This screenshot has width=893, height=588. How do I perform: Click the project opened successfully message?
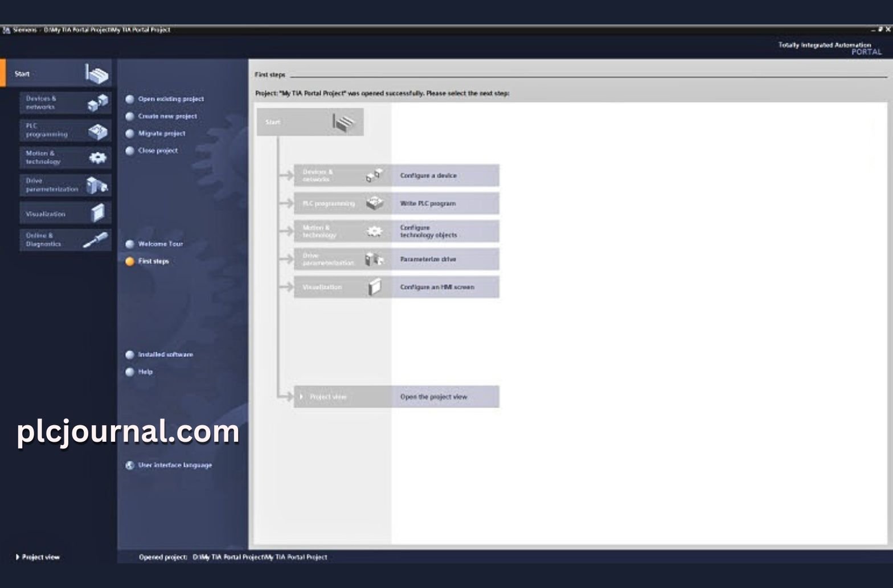[382, 93]
